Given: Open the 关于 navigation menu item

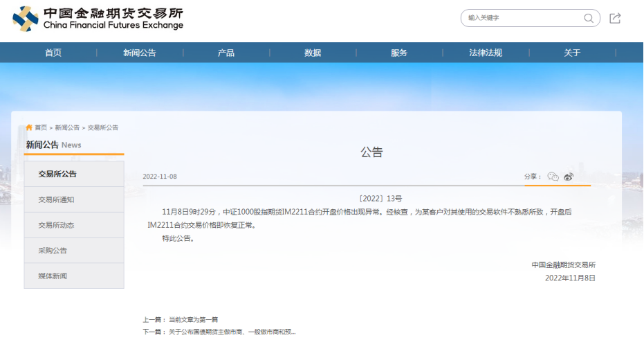Looking at the screenshot, I should (572, 53).
